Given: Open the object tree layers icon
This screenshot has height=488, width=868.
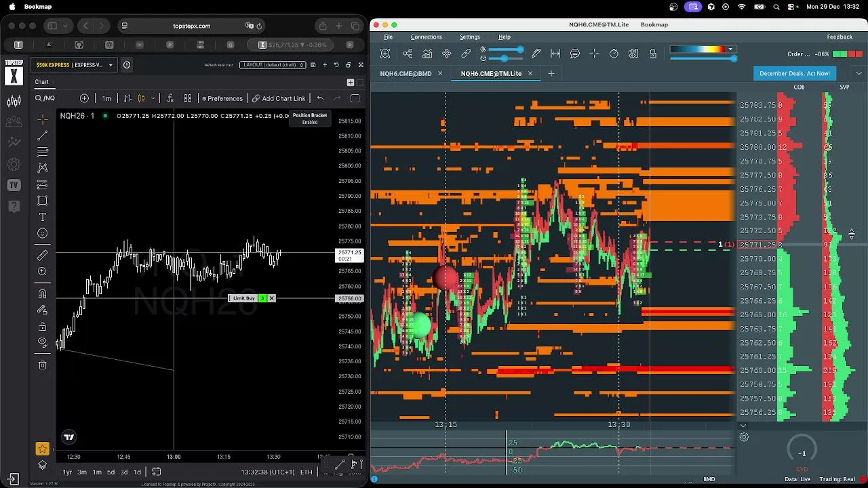Looking at the screenshot, I should tap(42, 465).
